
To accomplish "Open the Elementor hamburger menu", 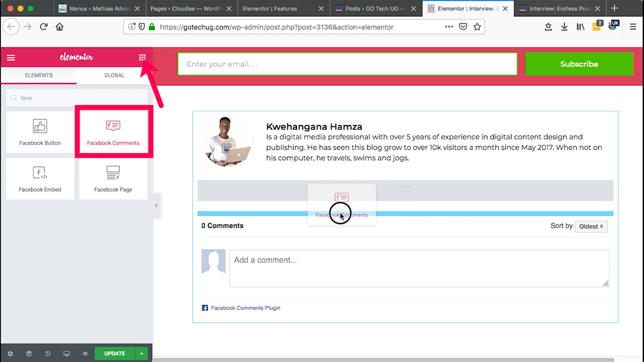I will [11, 58].
